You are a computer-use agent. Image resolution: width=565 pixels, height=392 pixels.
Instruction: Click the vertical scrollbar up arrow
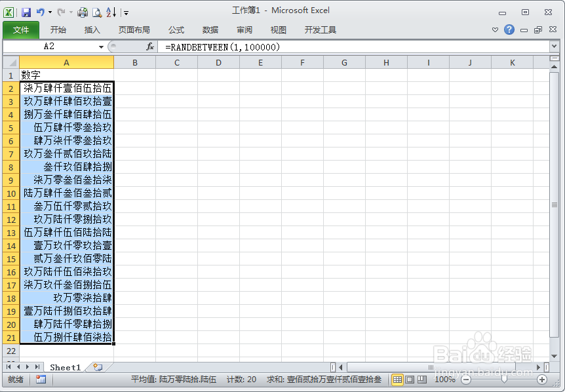coord(555,67)
